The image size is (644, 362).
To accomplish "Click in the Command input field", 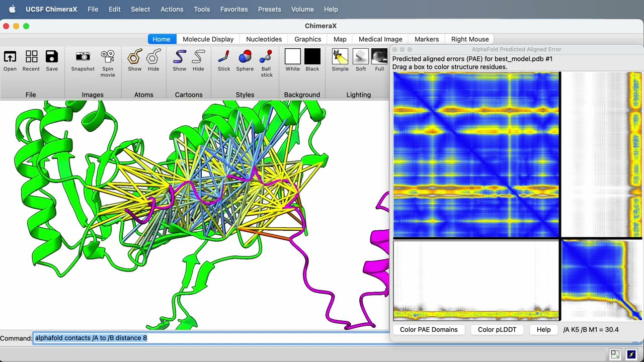I will click(x=211, y=338).
